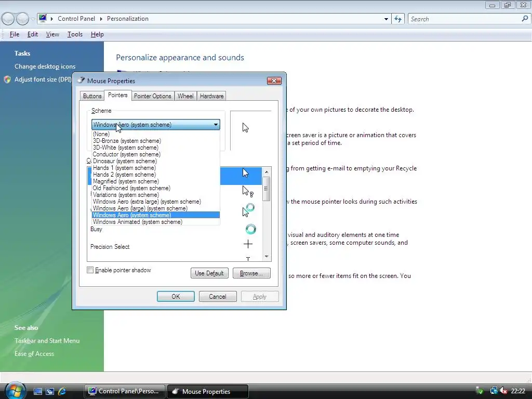This screenshot has height=399, width=532.
Task: Cancel the Mouse Properties dialog
Action: click(x=218, y=297)
